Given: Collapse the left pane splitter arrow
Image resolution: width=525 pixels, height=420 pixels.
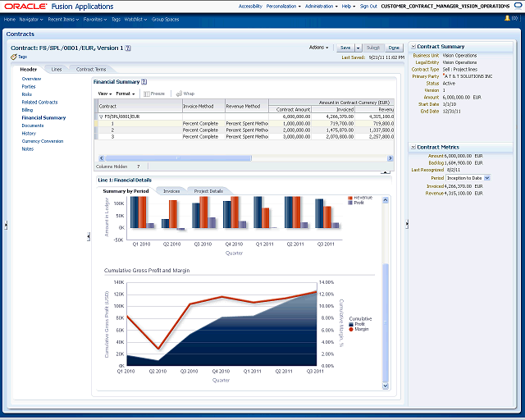Looking at the screenshot, I should (6, 225).
